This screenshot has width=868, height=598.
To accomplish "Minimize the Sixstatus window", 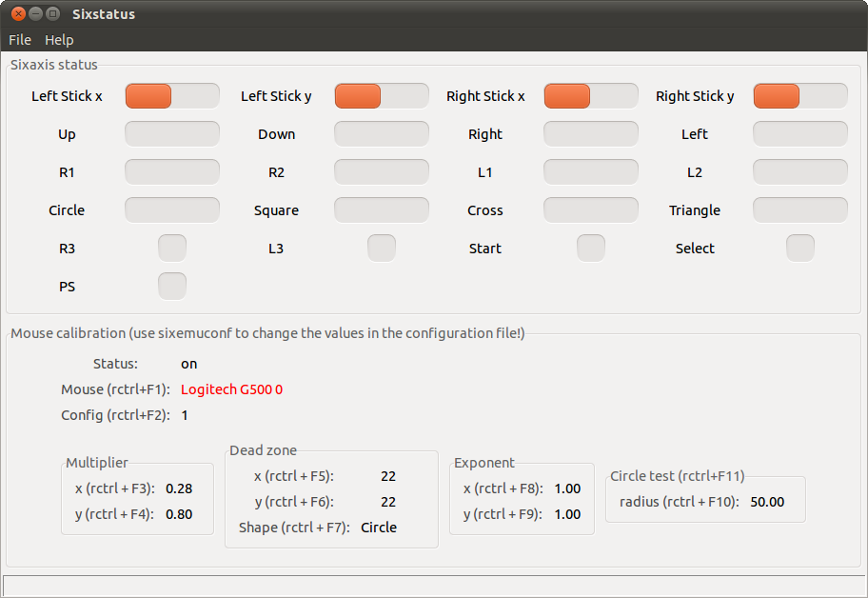I will (35, 14).
